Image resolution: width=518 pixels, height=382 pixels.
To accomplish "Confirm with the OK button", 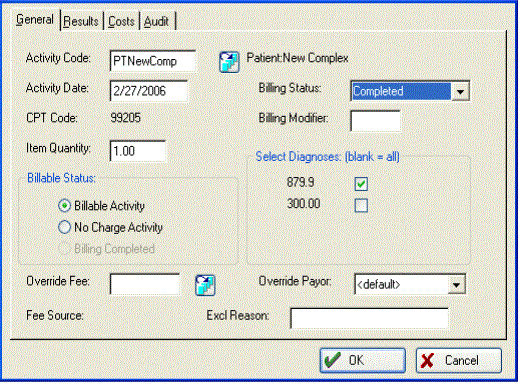I will point(363,361).
